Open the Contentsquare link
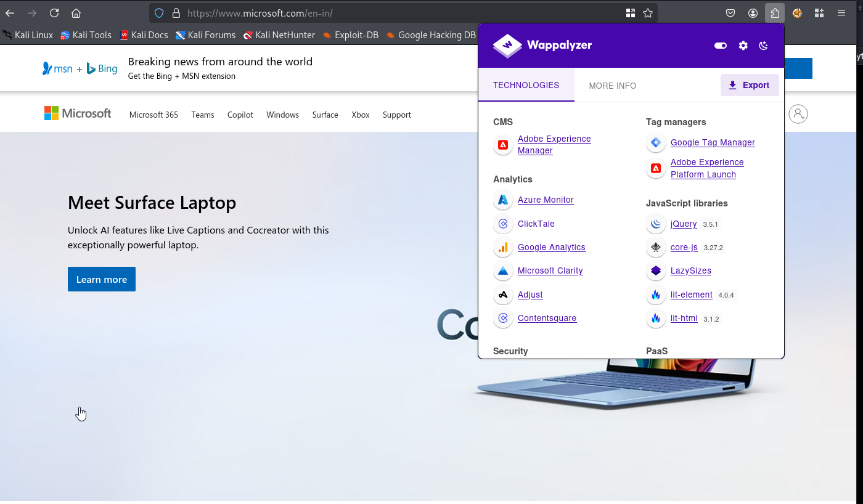The height and width of the screenshot is (504, 863). pos(547,318)
